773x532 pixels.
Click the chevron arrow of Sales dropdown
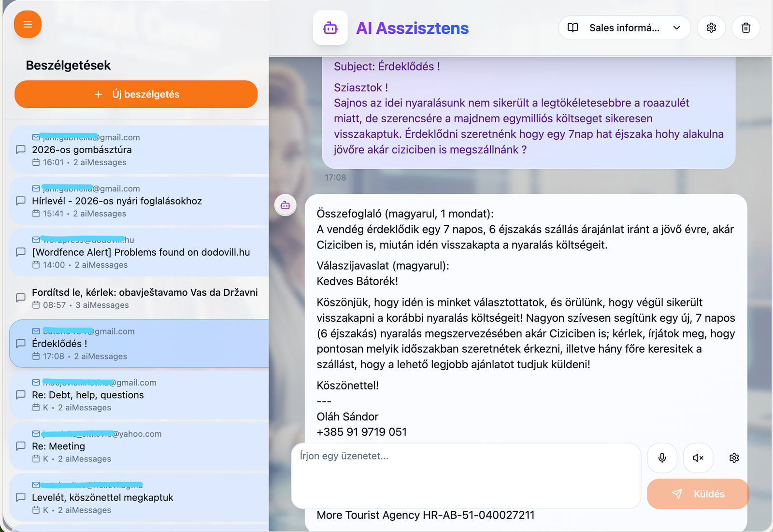[x=676, y=28]
